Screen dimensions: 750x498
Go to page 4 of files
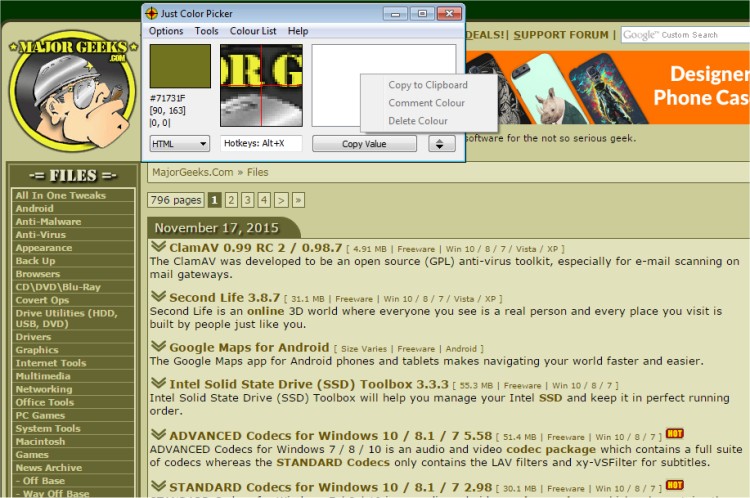pyautogui.click(x=264, y=200)
